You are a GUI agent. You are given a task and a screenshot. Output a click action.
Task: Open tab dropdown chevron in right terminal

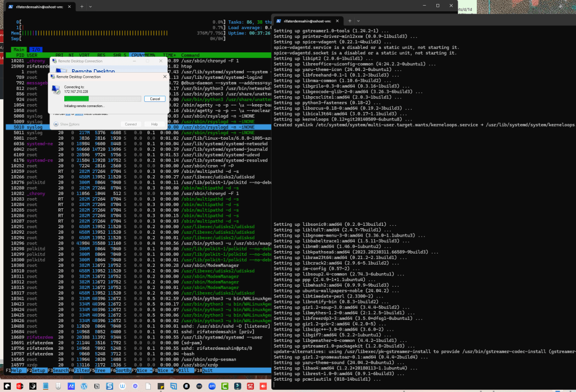pos(359,21)
